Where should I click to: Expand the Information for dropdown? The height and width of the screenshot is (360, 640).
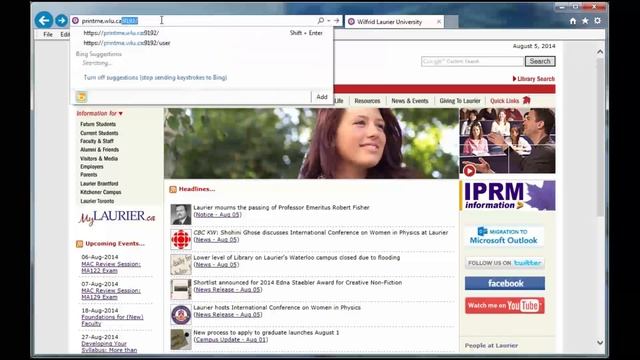point(99,113)
